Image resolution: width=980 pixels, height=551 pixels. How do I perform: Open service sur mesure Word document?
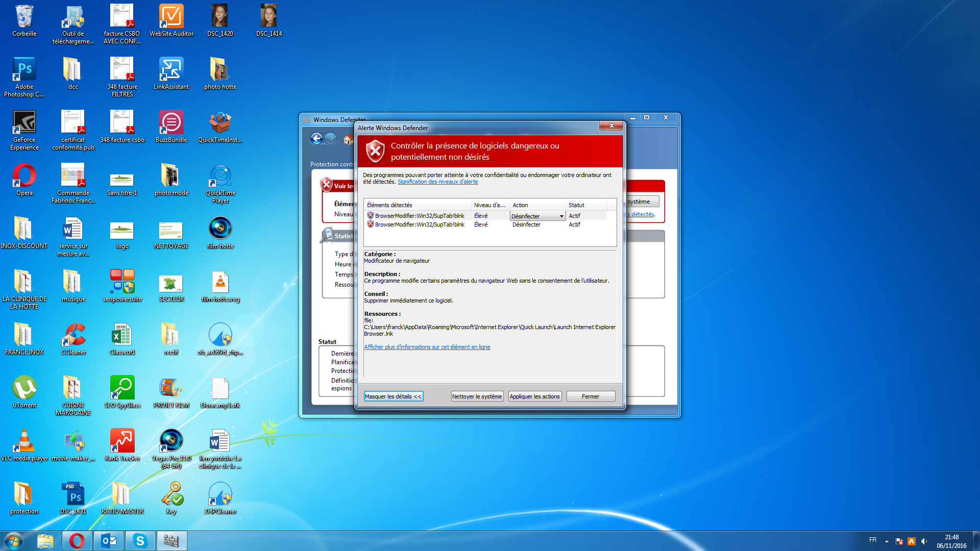tap(73, 237)
